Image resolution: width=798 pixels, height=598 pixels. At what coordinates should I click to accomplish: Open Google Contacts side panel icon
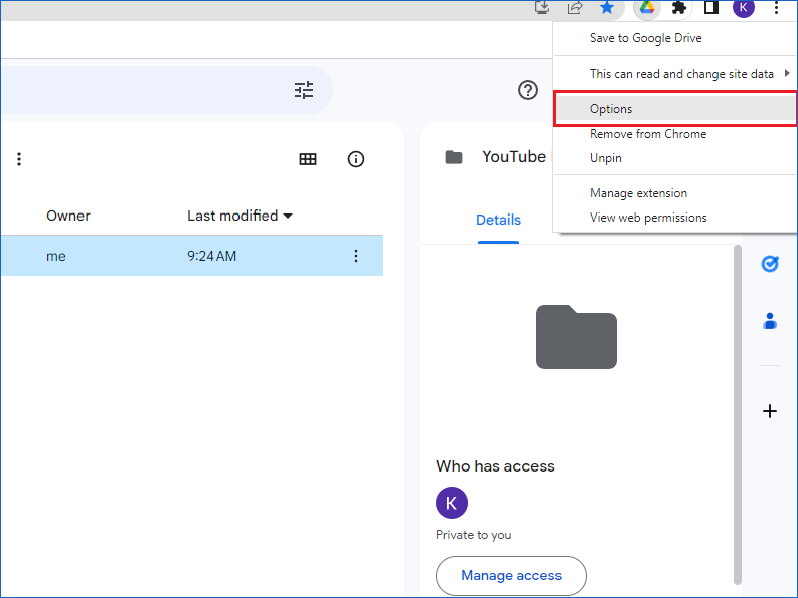click(770, 321)
